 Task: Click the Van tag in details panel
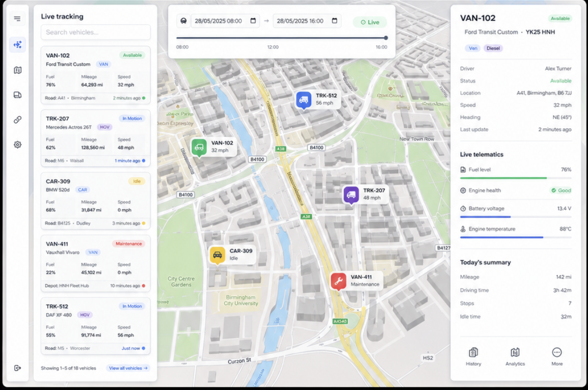(x=473, y=48)
